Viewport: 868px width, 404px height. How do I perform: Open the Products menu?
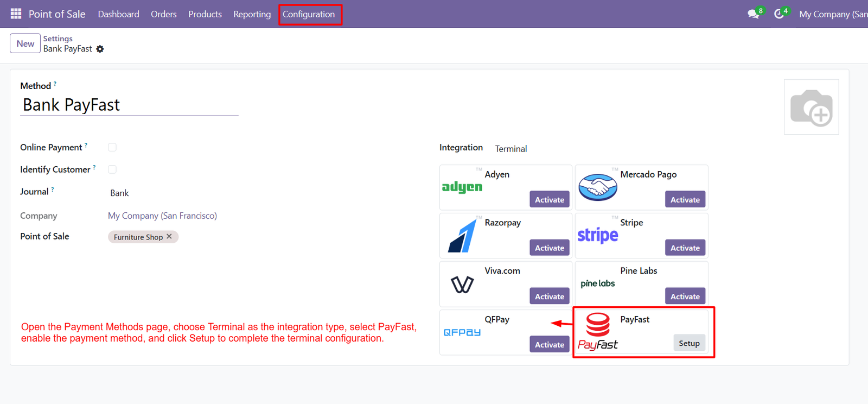tap(205, 14)
